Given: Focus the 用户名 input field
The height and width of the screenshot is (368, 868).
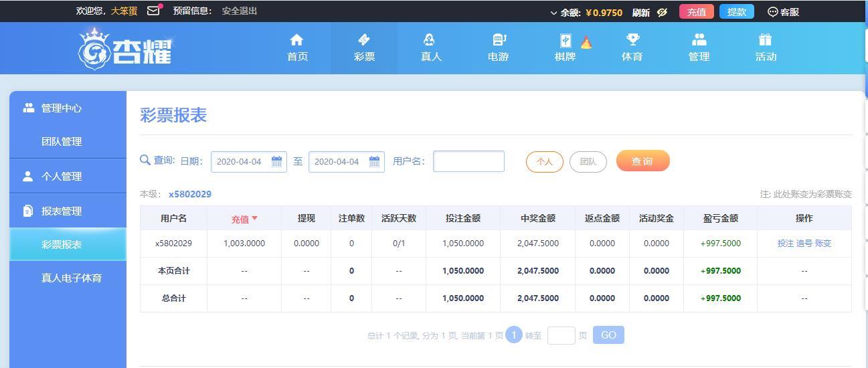Looking at the screenshot, I should (x=468, y=161).
